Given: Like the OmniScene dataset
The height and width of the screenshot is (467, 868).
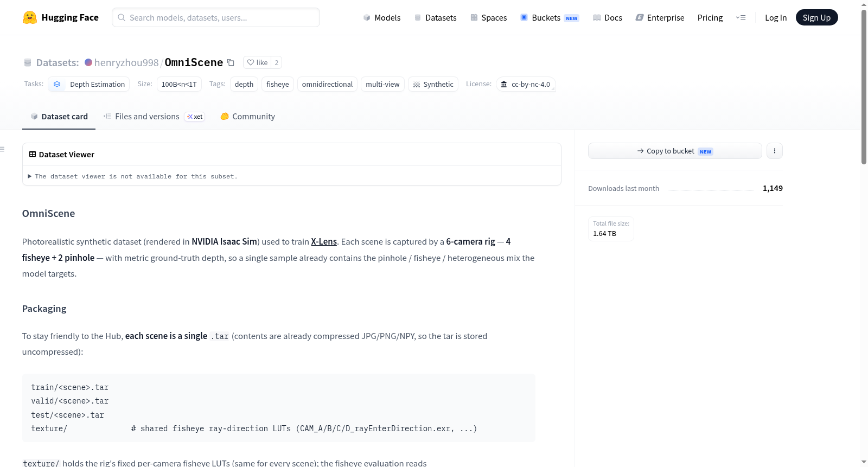Looking at the screenshot, I should coord(257,62).
